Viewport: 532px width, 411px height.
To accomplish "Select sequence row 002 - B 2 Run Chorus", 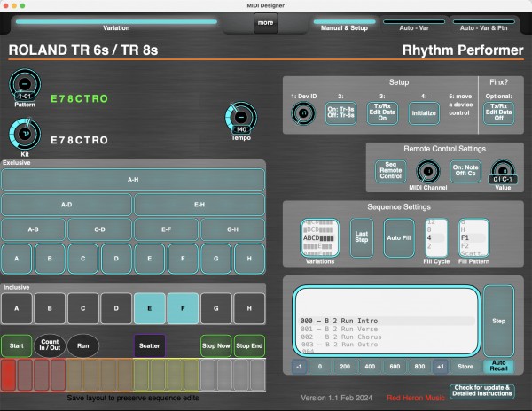I will pyautogui.click(x=386, y=337).
